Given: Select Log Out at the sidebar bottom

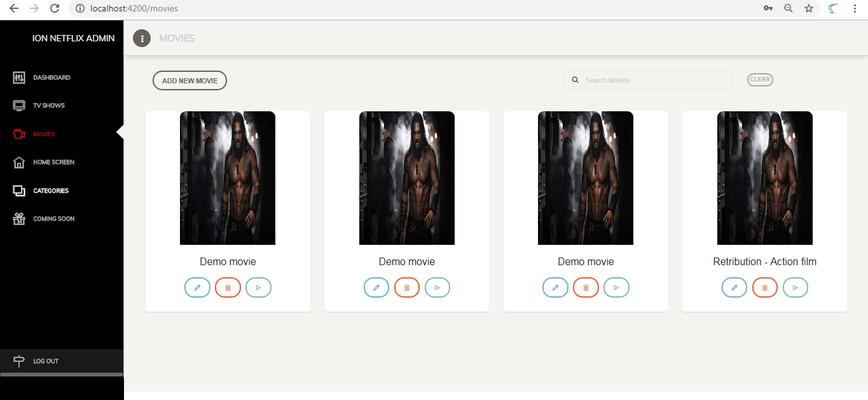Looking at the screenshot, I should pos(46,361).
